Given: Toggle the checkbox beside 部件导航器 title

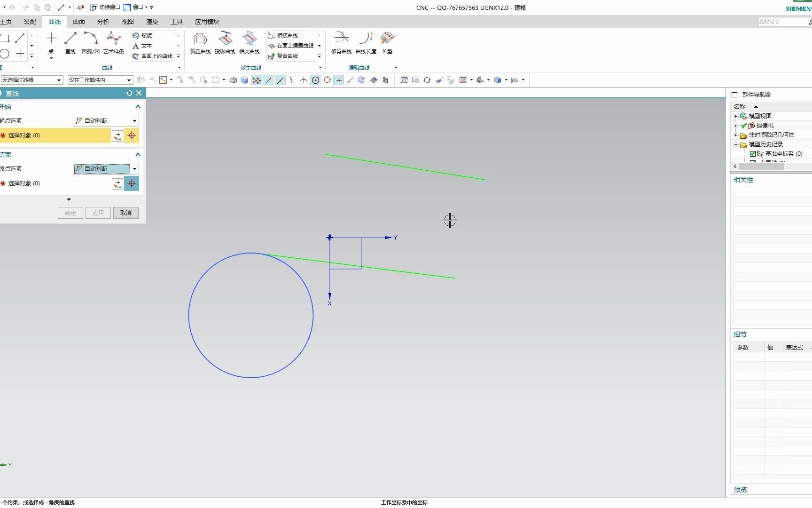Looking at the screenshot, I should [x=734, y=95].
